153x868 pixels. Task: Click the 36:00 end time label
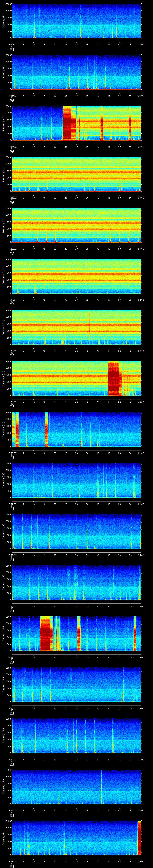tap(141, 708)
